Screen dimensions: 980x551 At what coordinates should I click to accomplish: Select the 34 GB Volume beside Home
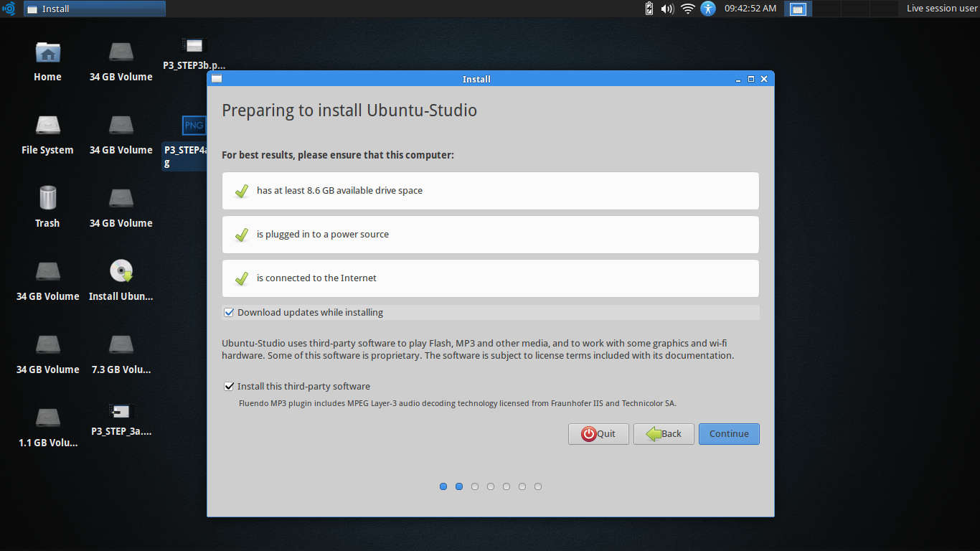pyautogui.click(x=121, y=52)
